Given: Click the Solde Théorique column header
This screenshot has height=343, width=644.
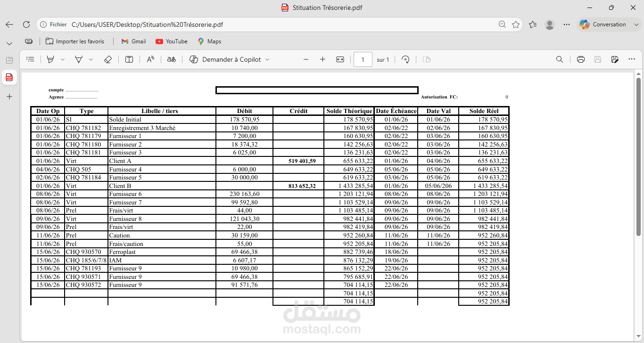Looking at the screenshot, I should [x=349, y=111].
